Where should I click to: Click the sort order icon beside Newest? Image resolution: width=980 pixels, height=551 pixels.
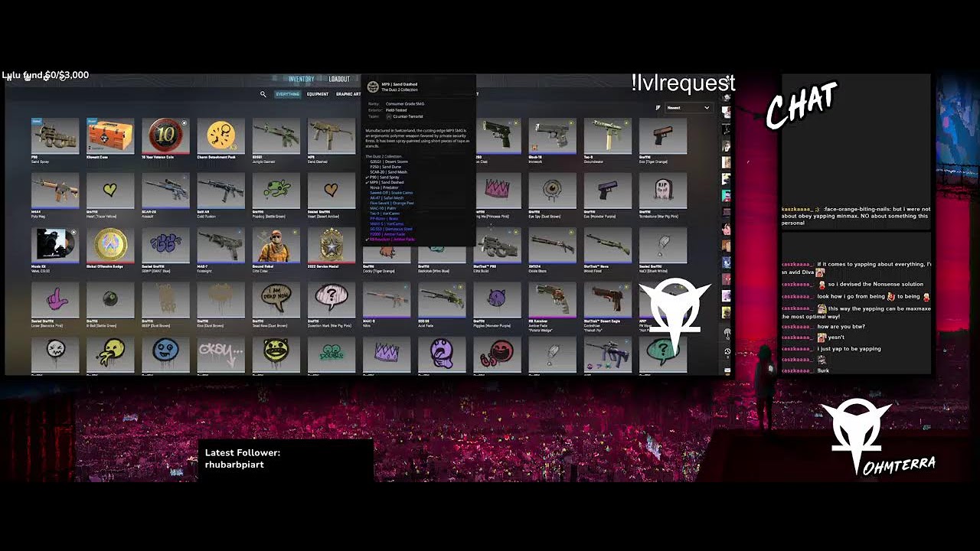[x=658, y=108]
